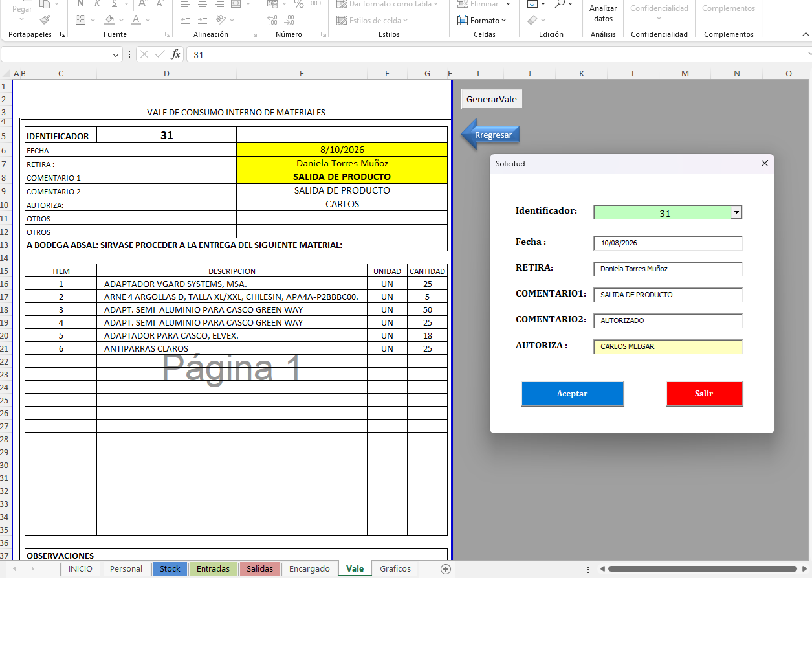Viewport: 812px width, 663px height.
Task: Click the blue Aceptar button
Action: point(573,394)
